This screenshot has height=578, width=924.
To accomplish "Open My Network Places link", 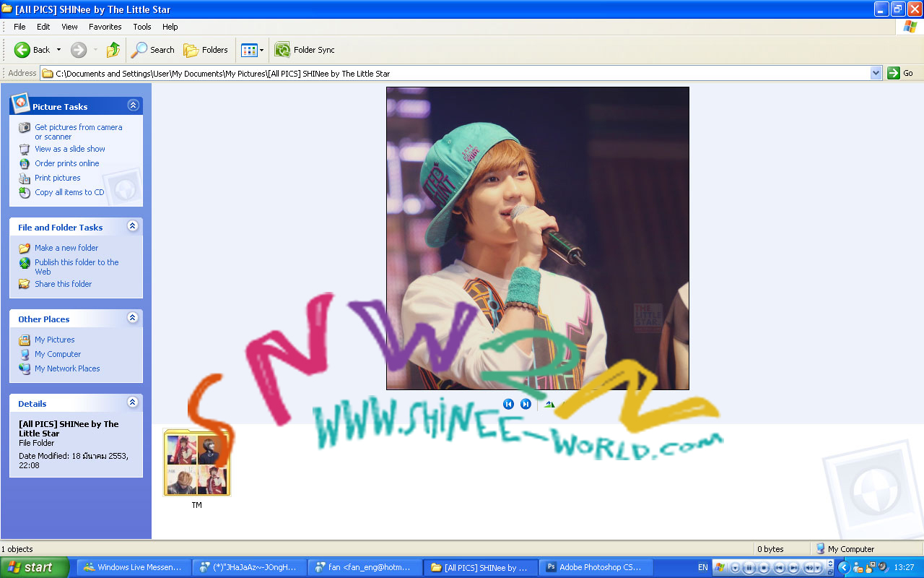I will [67, 368].
